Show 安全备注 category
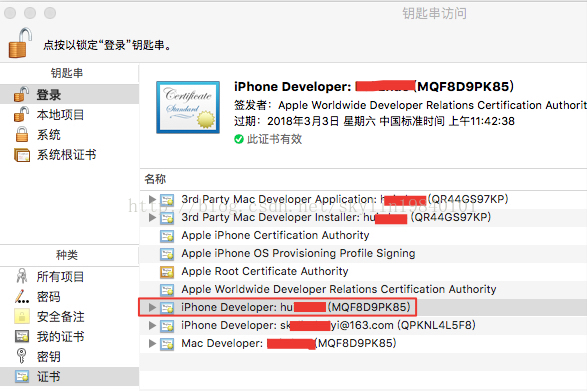 tap(60, 317)
